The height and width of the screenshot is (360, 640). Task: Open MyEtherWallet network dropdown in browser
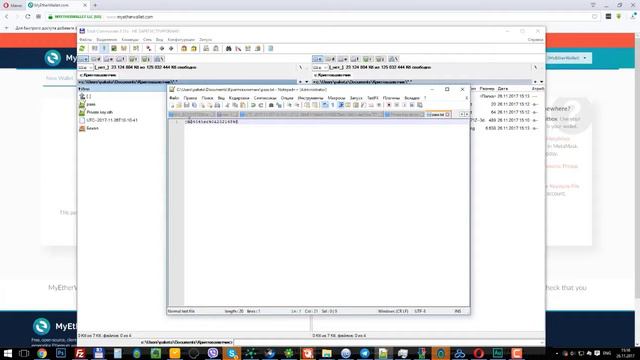click(x=568, y=58)
